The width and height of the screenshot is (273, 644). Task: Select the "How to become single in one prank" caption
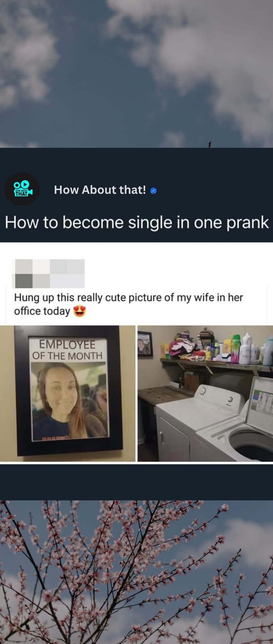coord(137,223)
